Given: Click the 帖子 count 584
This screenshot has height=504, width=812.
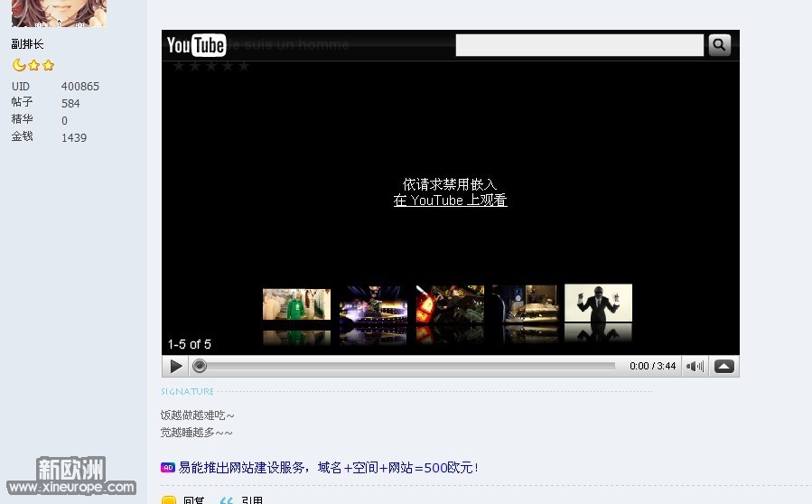Looking at the screenshot, I should click(x=70, y=104).
